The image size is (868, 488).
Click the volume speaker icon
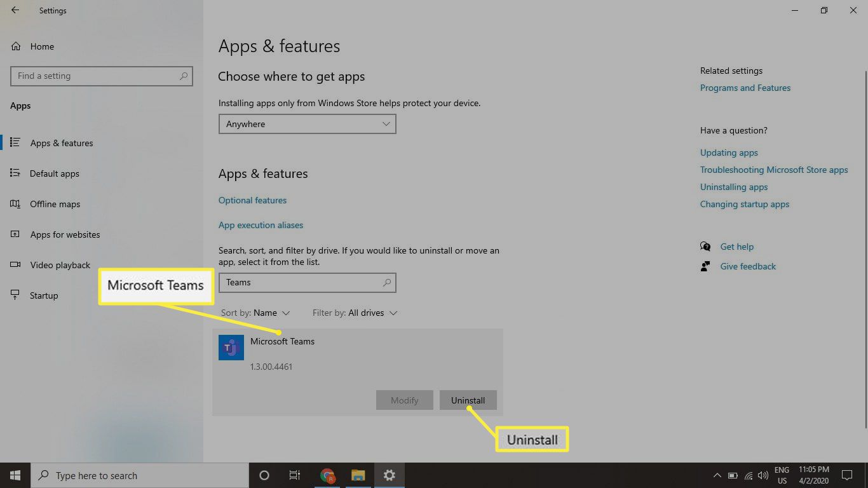click(x=763, y=475)
